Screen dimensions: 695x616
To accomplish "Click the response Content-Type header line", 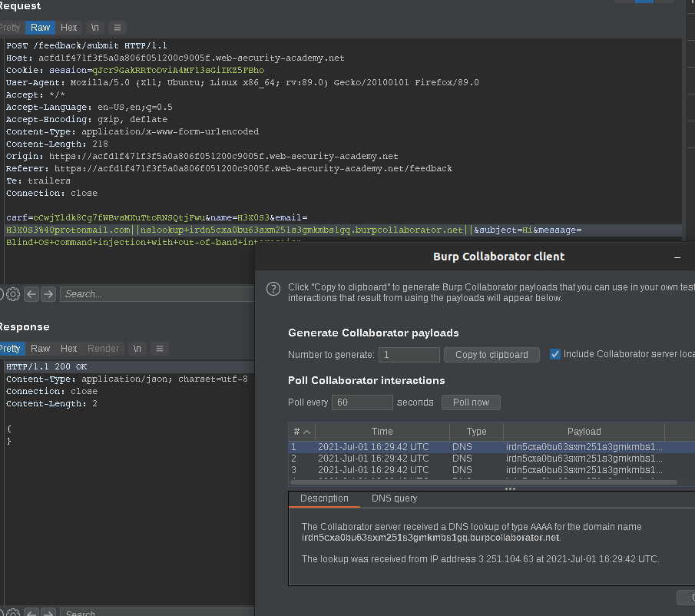I will coord(127,379).
